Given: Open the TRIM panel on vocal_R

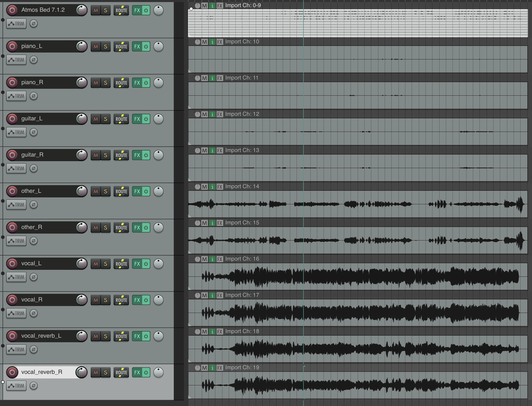Looking at the screenshot, I should tap(16, 313).
